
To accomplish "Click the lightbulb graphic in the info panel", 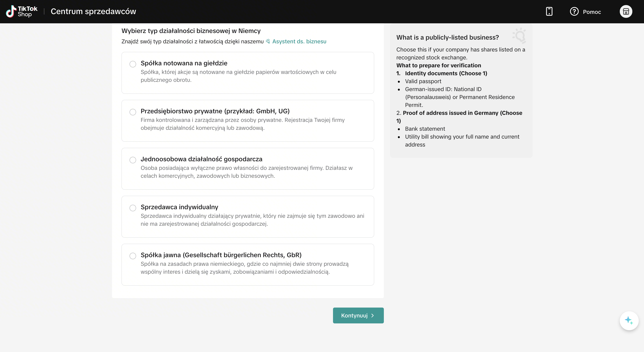I will [x=519, y=35].
